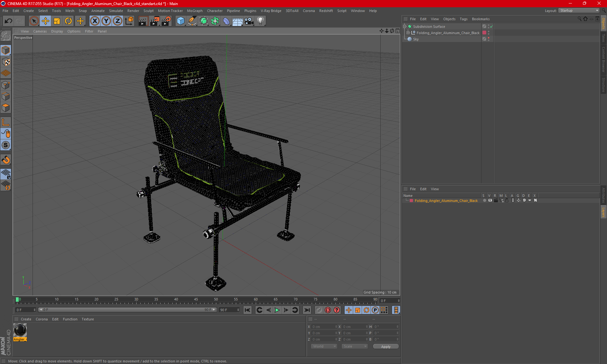Add a Light object
This screenshot has height=364, width=607.
click(261, 21)
